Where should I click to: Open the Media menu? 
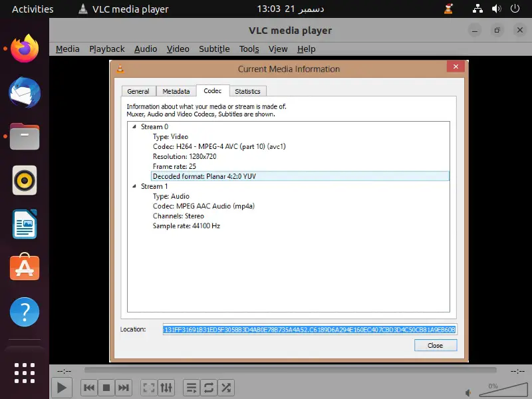[68, 49]
